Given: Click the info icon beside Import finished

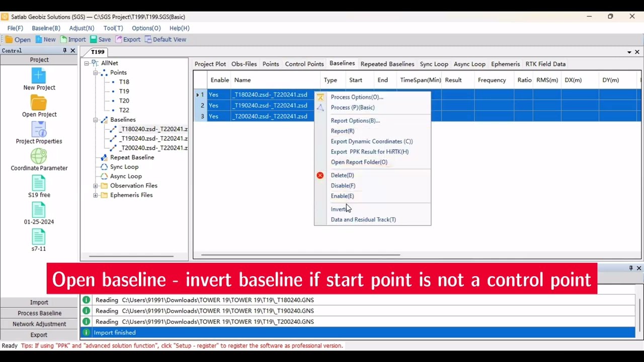Looking at the screenshot, I should click(86, 332).
